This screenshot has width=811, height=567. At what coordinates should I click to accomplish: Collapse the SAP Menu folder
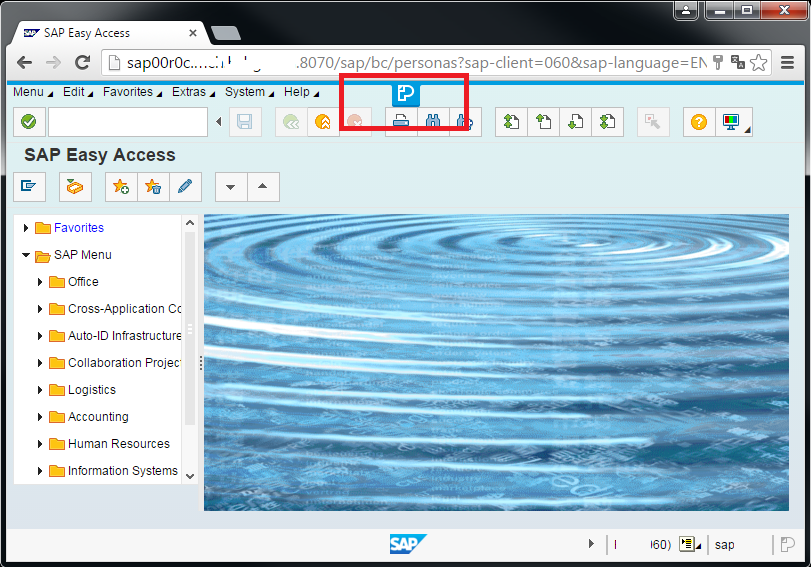[x=26, y=255]
